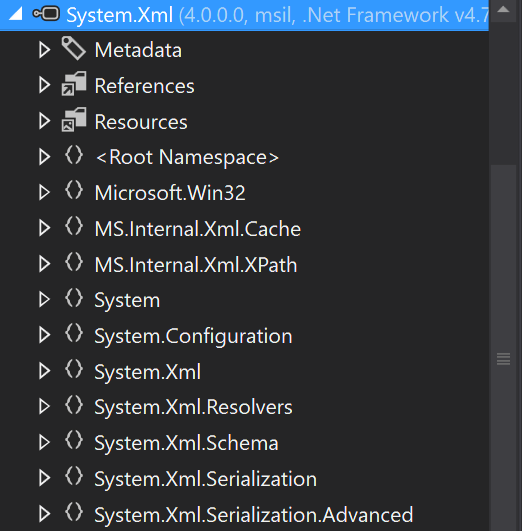
Task: Click the System.Xml.Serialization.Advanced namespace icon
Action: click(74, 512)
